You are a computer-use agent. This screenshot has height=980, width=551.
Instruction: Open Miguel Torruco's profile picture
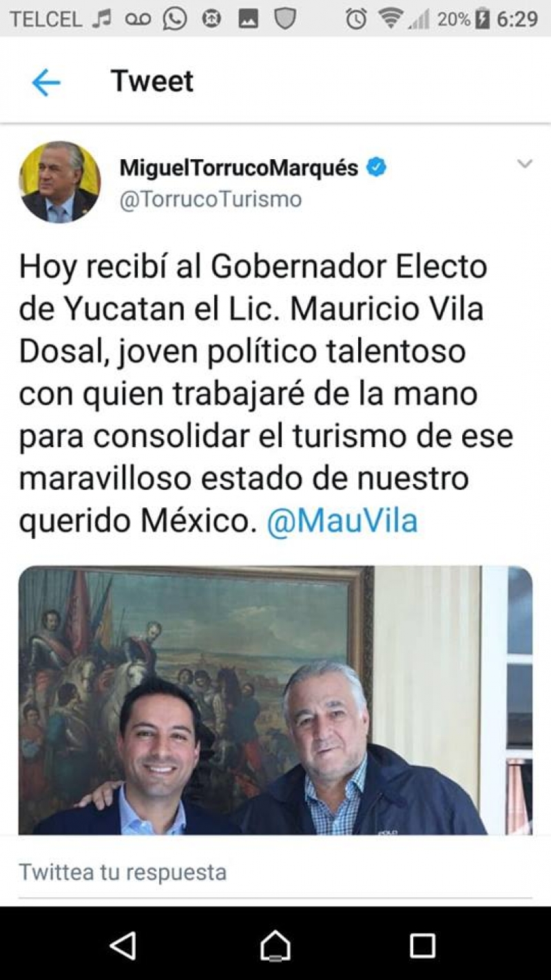click(x=60, y=182)
